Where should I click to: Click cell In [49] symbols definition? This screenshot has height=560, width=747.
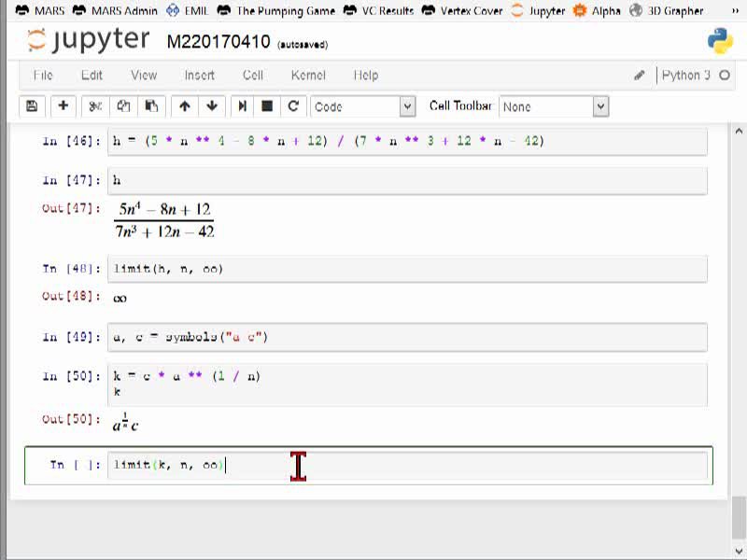coord(407,338)
